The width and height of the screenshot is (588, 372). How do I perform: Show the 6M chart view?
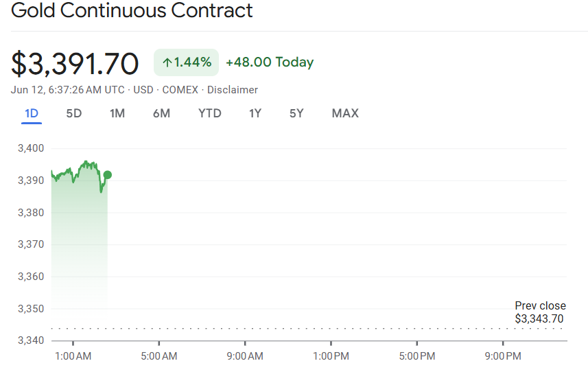tap(162, 113)
